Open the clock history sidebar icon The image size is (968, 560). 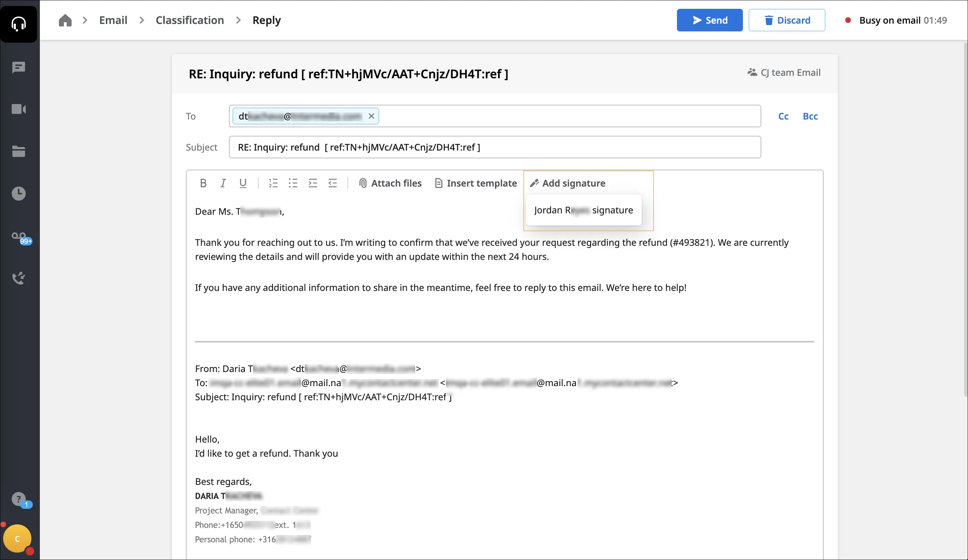[x=18, y=193]
